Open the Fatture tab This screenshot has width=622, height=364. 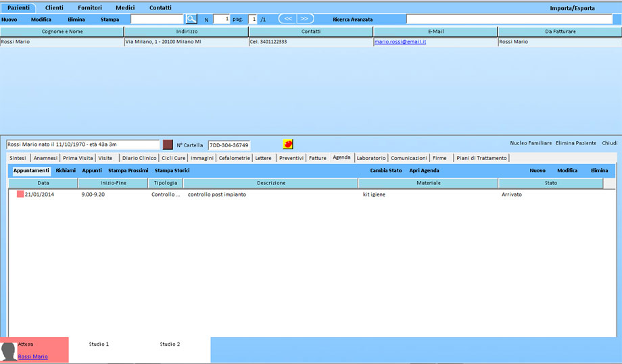318,158
